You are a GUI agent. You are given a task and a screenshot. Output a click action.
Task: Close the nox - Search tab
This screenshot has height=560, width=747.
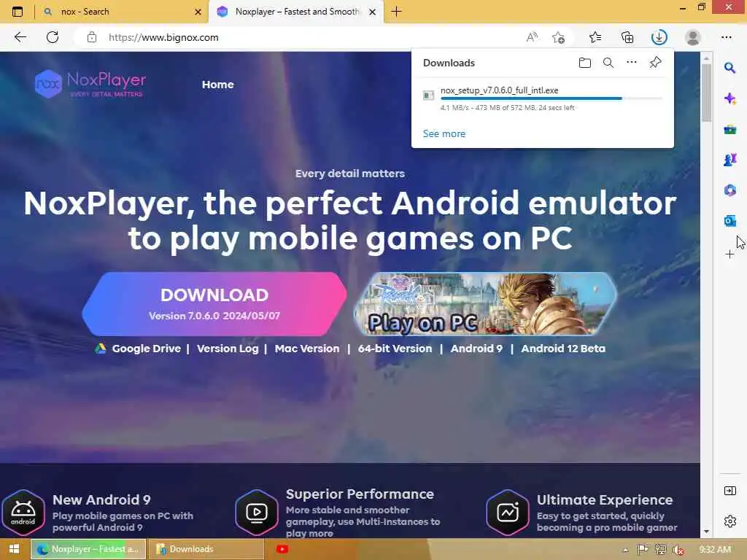[x=198, y=12]
